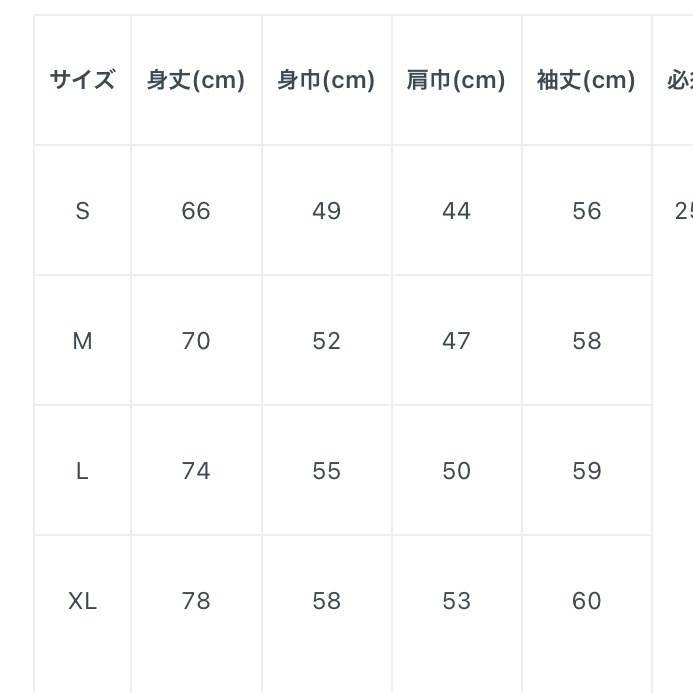Click the M body length value 70
Screen dimensions: 693x693
pyautogui.click(x=196, y=341)
